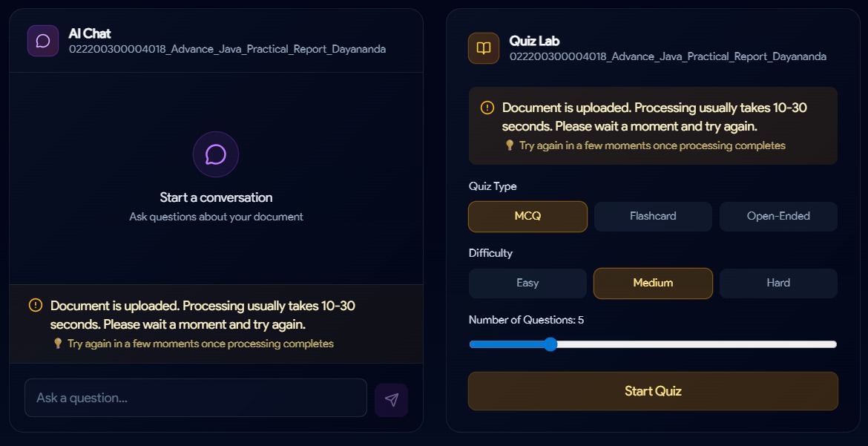The width and height of the screenshot is (868, 446).
Task: Select the MCQ quiz type
Action: pos(527,217)
